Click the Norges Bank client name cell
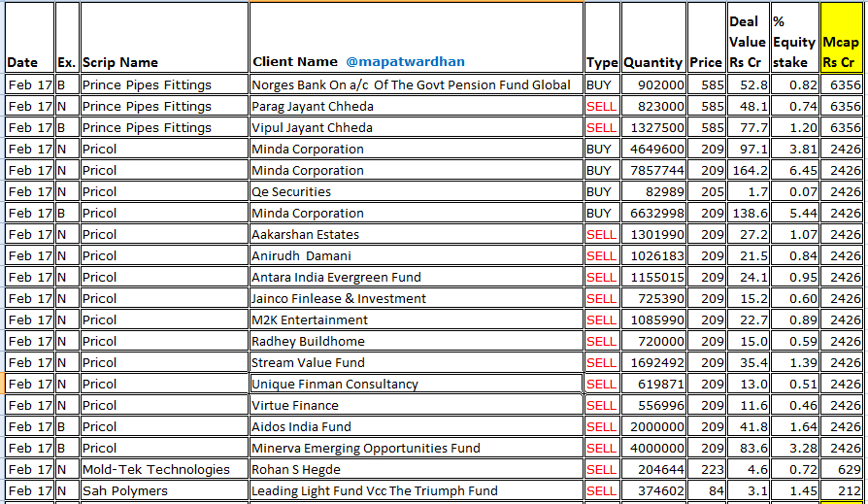 coord(417,84)
